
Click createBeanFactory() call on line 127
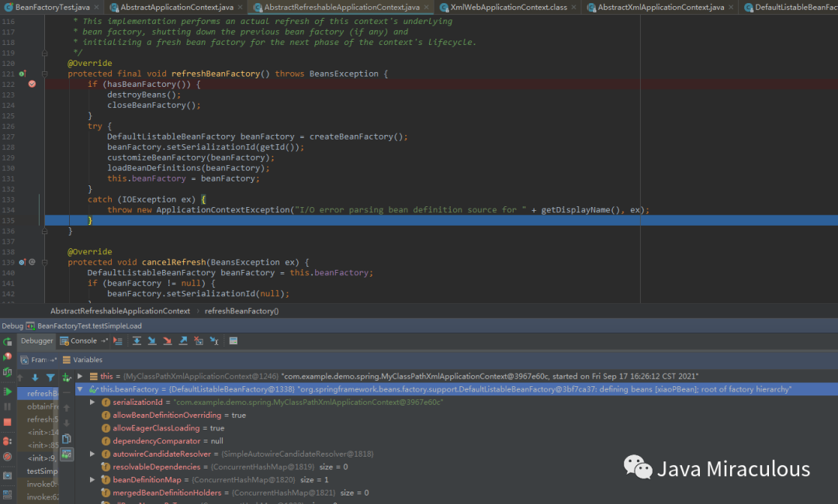(x=355, y=136)
